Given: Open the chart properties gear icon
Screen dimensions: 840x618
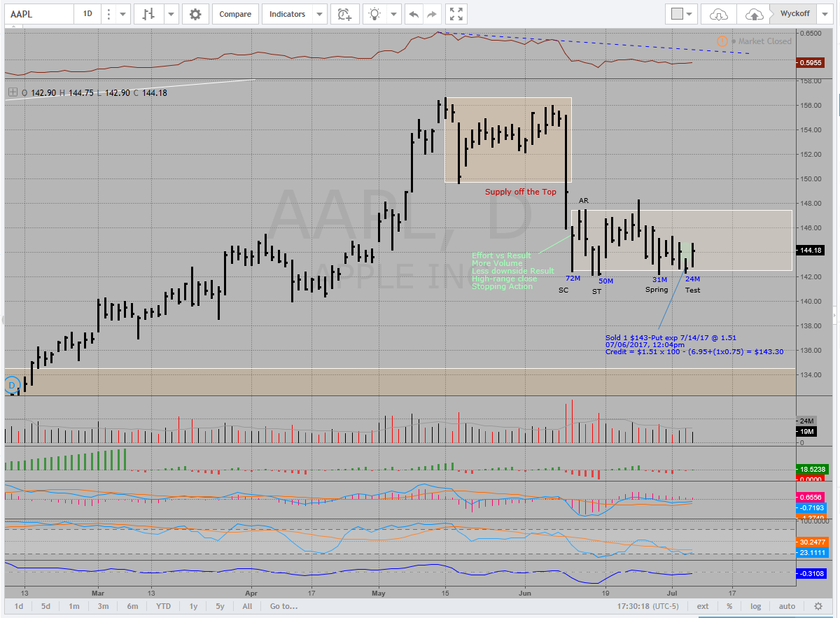Looking at the screenshot, I should point(195,14).
